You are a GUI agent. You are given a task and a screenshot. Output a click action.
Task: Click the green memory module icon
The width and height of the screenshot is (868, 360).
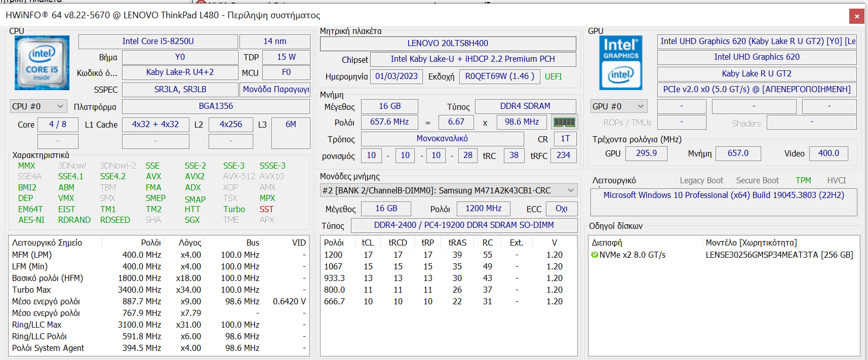pos(564,122)
